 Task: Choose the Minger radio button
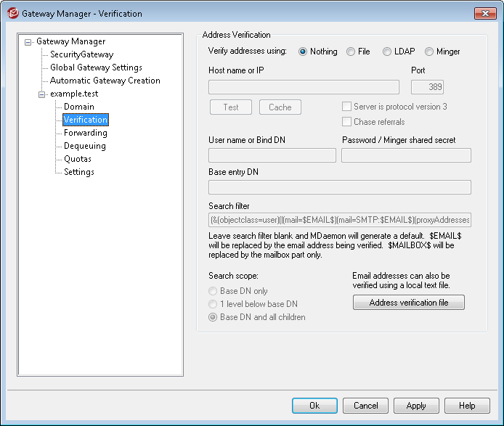click(429, 52)
